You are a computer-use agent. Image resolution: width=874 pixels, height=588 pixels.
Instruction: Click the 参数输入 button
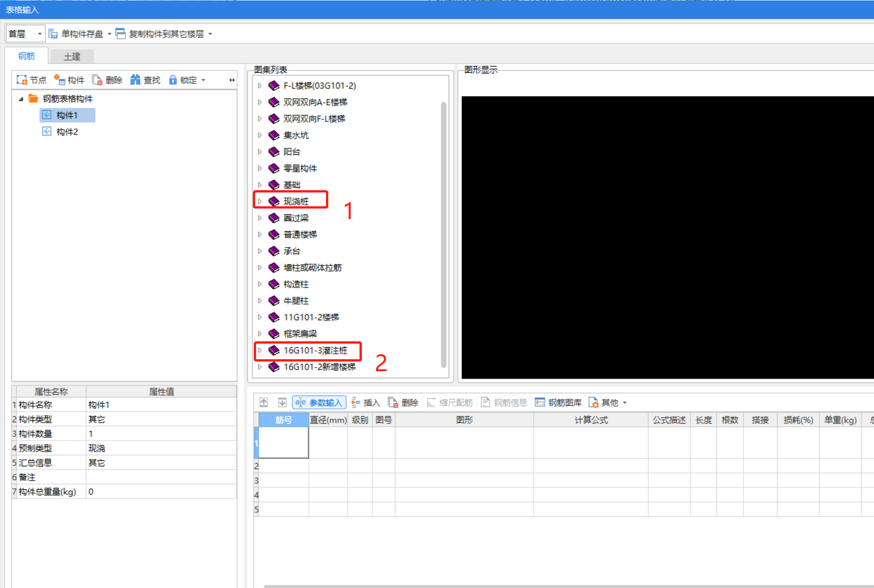pos(319,403)
